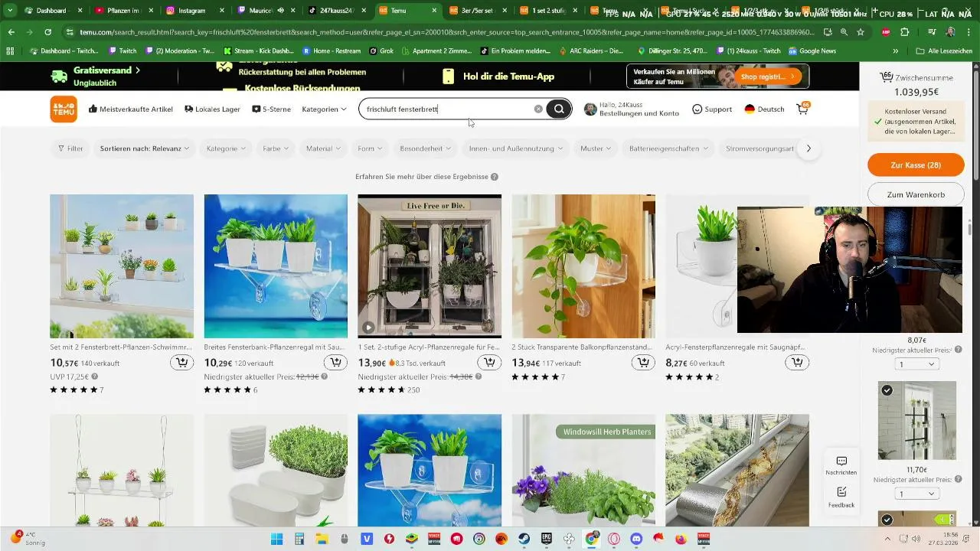
Task: Expand the Material filter
Action: point(323,148)
